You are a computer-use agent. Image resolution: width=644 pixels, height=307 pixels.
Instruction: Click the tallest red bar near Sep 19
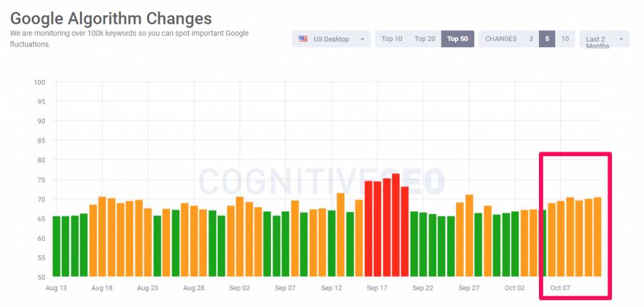396,225
